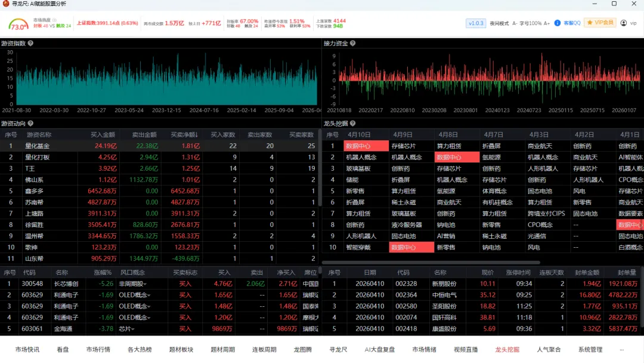644x363 pixels.
Task: Click the 上证指数 3991.14点 indicator
Action: point(107,23)
